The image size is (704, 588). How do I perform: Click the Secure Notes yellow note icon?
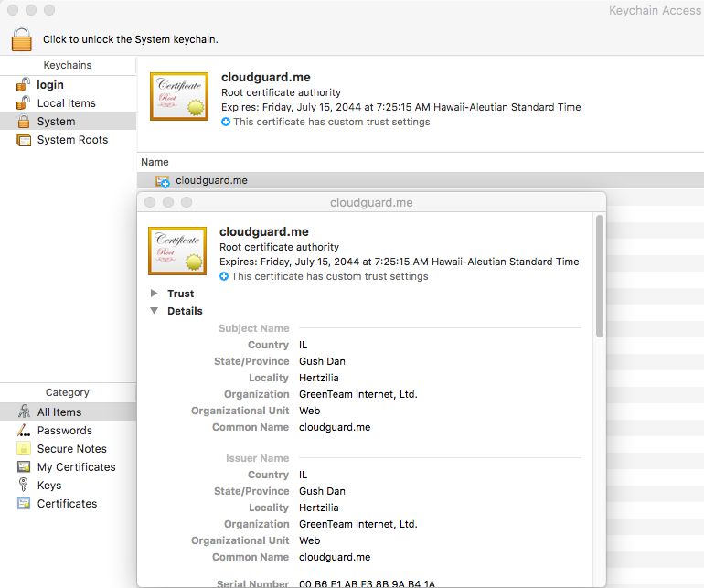click(x=24, y=448)
